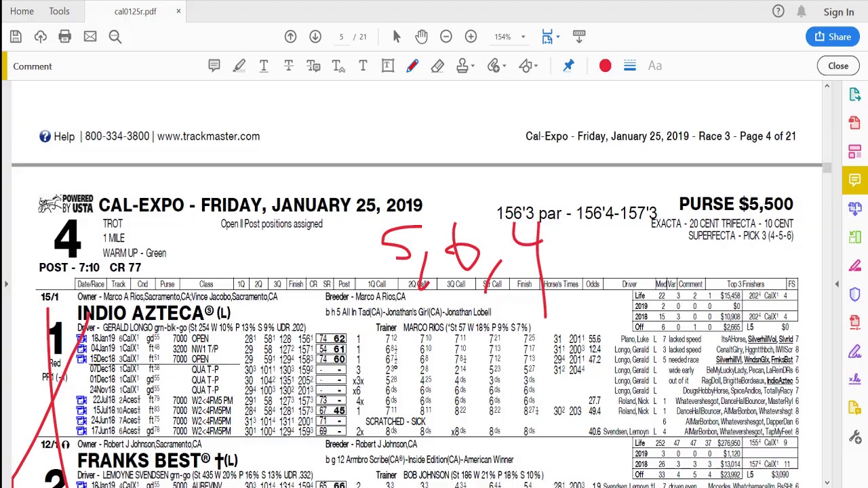Open the find text search tool

click(x=115, y=37)
